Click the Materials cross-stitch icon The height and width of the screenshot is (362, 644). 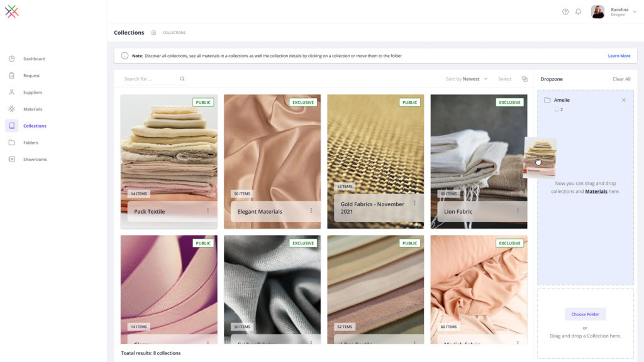tap(11, 109)
